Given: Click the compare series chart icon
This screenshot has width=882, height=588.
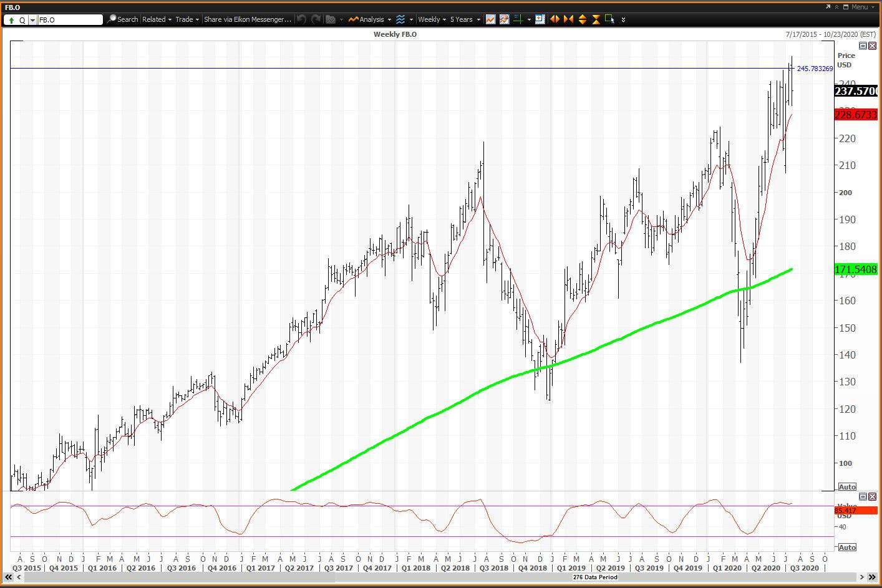Looking at the screenshot, I should click(504, 19).
